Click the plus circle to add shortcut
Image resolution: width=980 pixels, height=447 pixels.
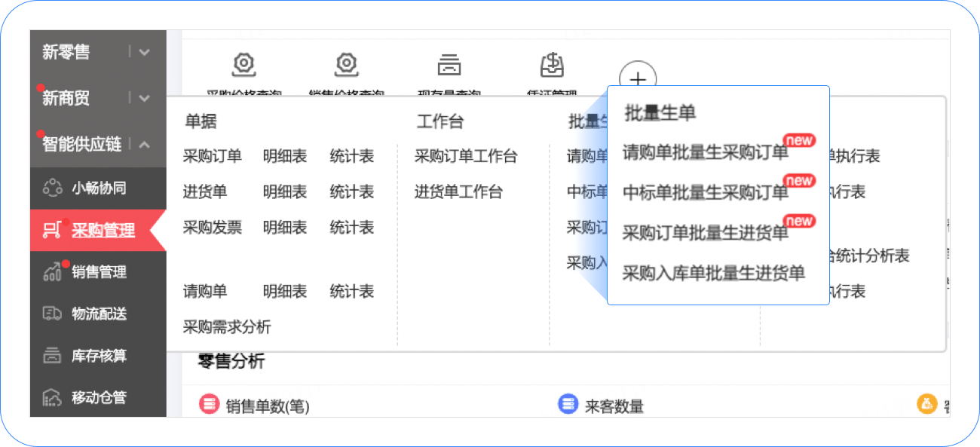tap(638, 79)
